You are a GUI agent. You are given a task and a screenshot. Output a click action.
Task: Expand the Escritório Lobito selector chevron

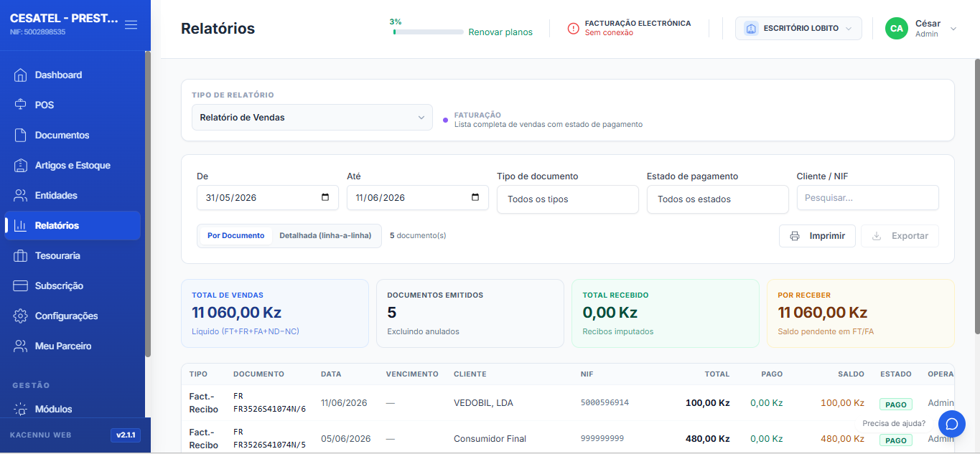click(849, 29)
